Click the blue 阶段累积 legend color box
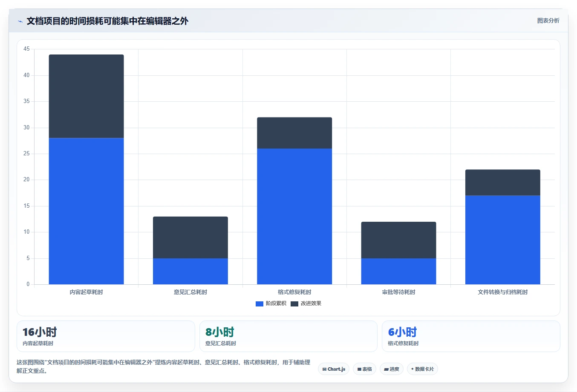577x392 pixels. point(260,303)
